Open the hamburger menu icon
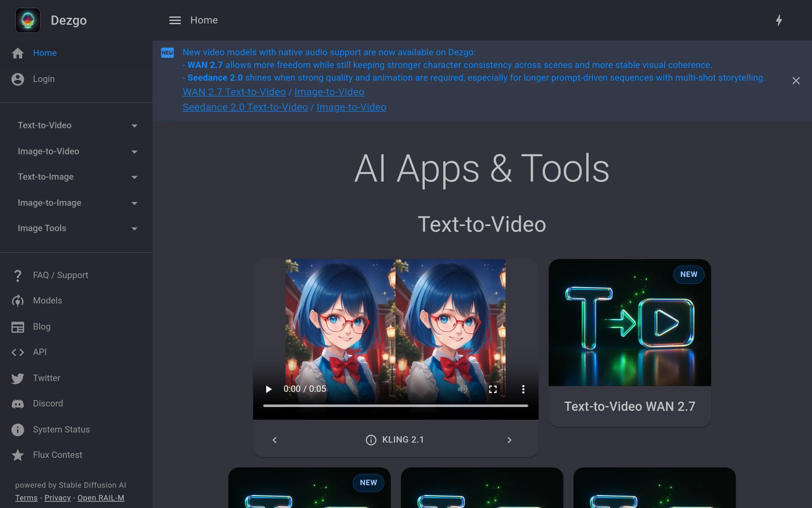 coord(175,20)
